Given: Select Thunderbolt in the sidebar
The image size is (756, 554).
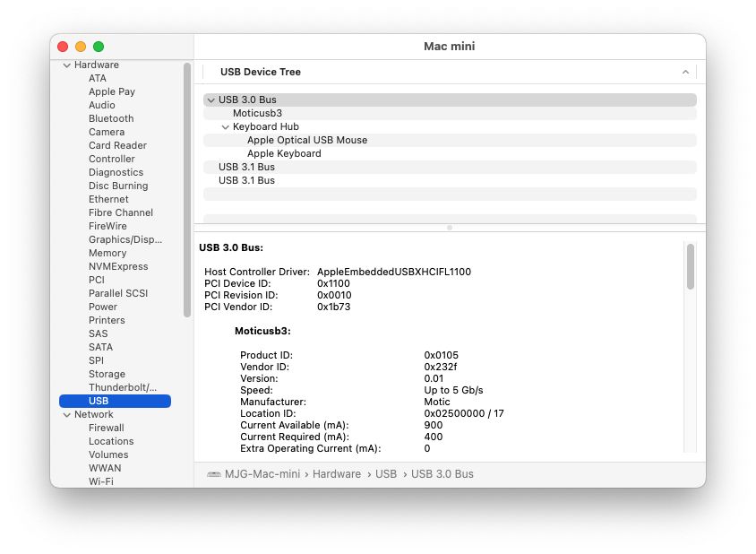Looking at the screenshot, I should click(123, 388).
